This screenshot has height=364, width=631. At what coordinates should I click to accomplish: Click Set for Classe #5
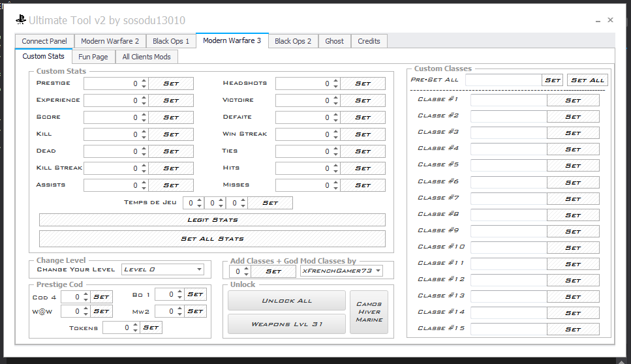pos(573,166)
